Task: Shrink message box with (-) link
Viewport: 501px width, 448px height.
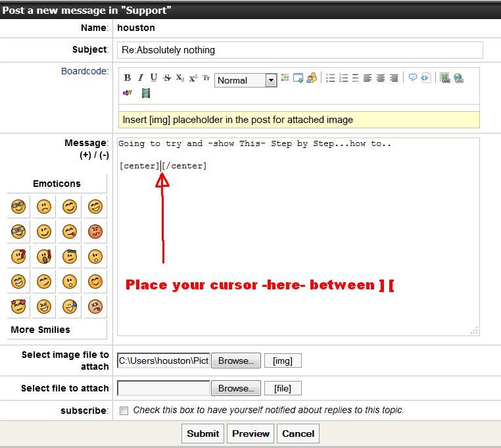Action: coord(102,155)
